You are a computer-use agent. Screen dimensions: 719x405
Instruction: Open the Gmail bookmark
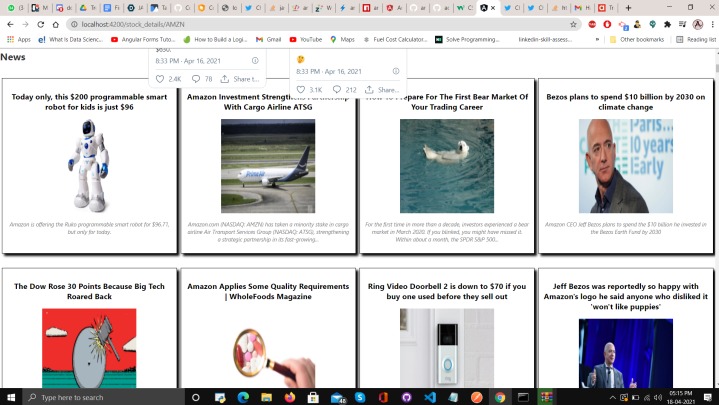tap(268, 39)
